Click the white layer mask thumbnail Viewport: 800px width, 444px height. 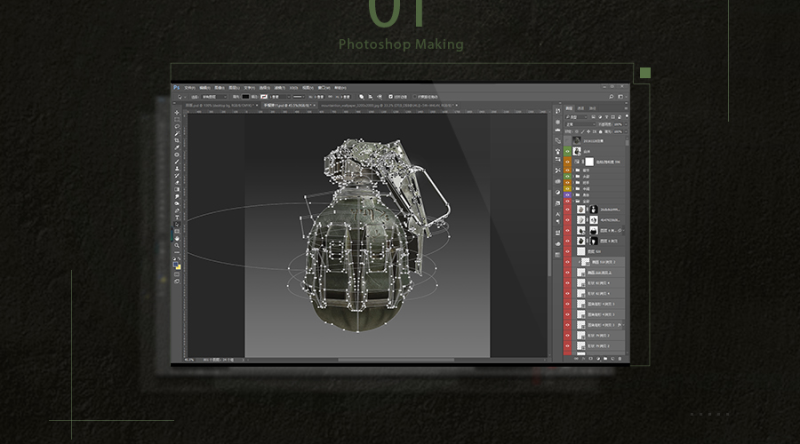[x=590, y=160]
